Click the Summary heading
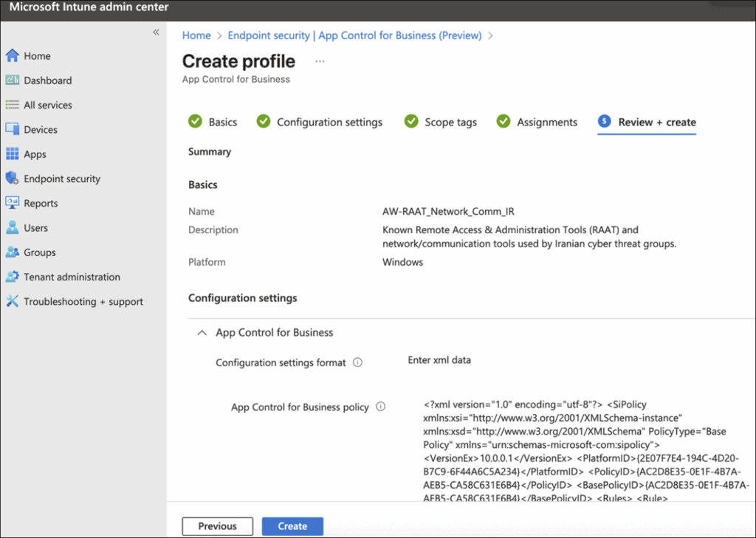 tap(209, 152)
